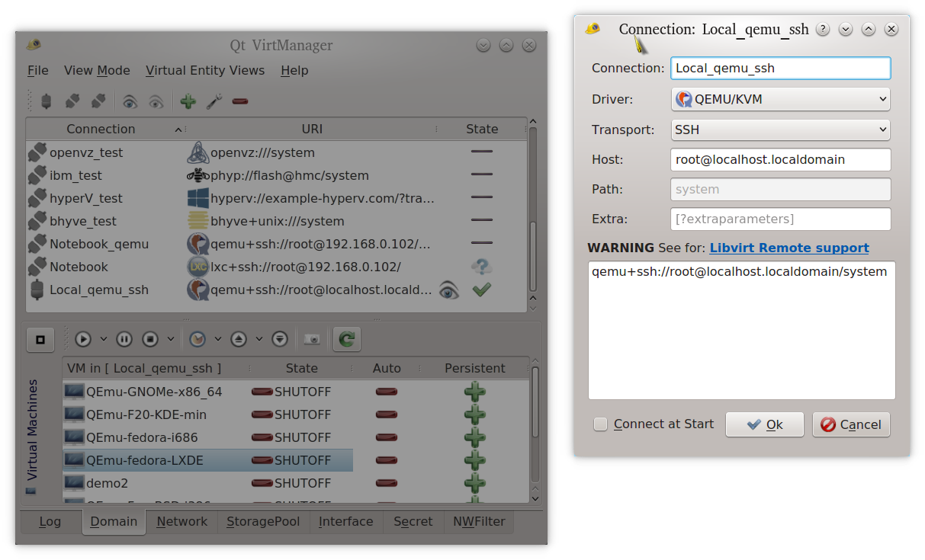Image resolution: width=925 pixels, height=560 pixels.
Task: Toggle the second disconnected plug toolbar icon
Action: [x=72, y=101]
